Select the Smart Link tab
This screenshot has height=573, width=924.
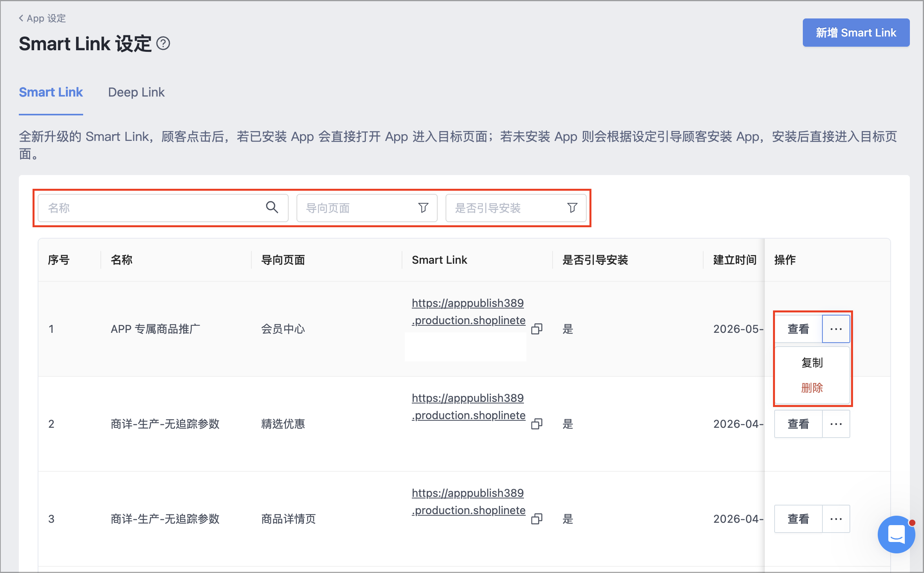coord(51,92)
